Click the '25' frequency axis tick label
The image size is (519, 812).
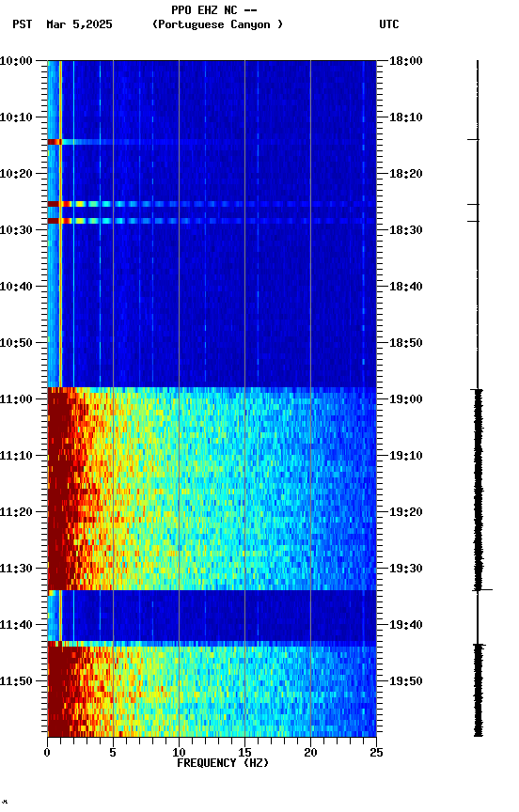point(376,753)
